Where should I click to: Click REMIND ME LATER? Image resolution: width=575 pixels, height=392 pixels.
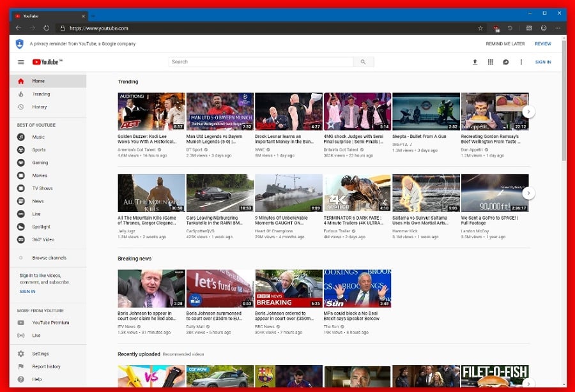pyautogui.click(x=505, y=43)
